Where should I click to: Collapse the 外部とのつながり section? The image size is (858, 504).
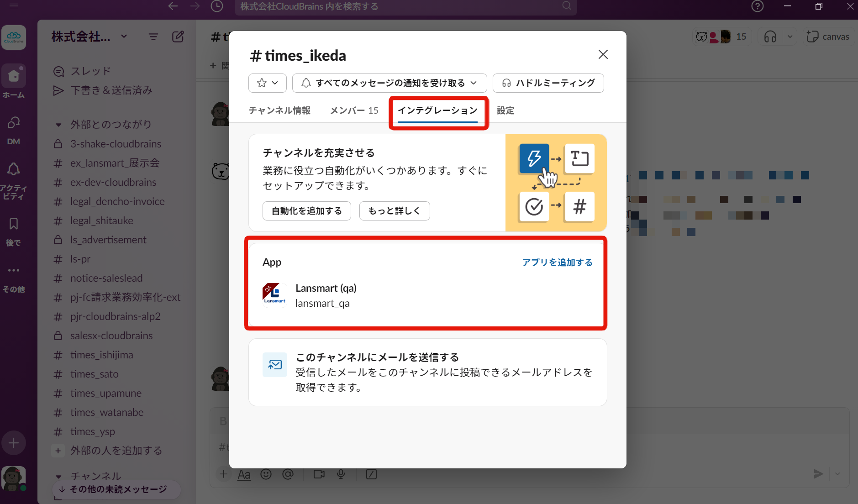click(58, 125)
